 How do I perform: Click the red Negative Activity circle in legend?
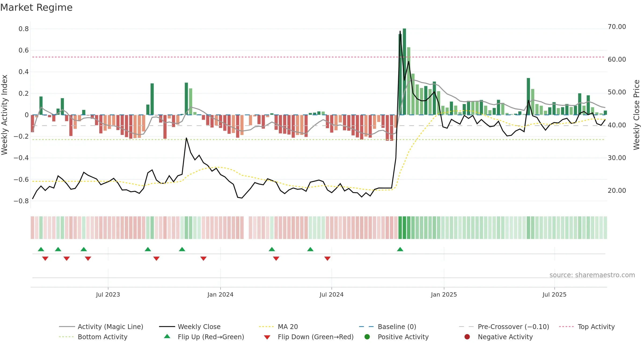click(x=467, y=337)
